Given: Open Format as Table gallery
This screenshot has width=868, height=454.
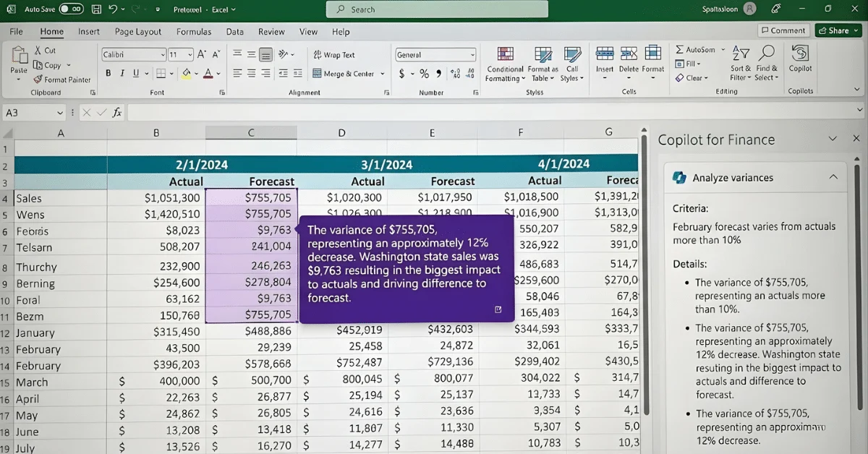Looking at the screenshot, I should pos(544,64).
